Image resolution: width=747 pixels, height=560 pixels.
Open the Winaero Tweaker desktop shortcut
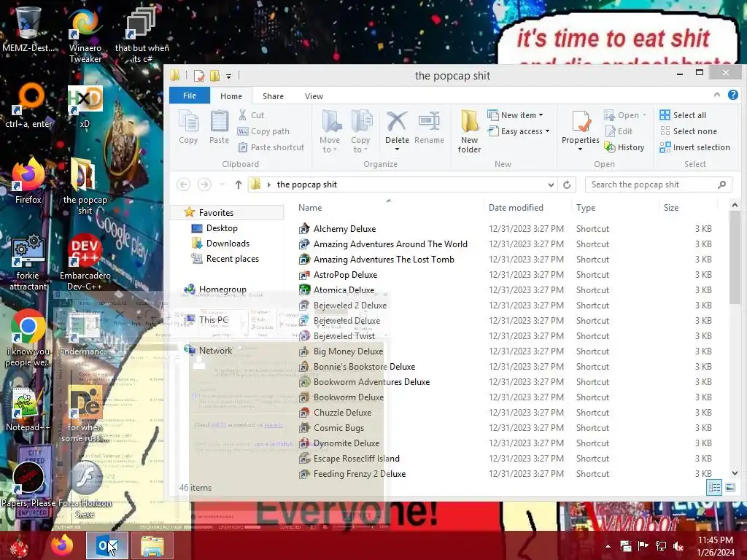(85, 36)
